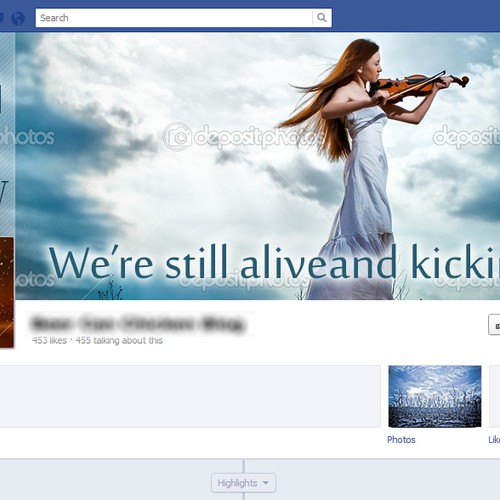The width and height of the screenshot is (500, 500).
Task: Open the messages icon beside the globe
Action: 2,18
